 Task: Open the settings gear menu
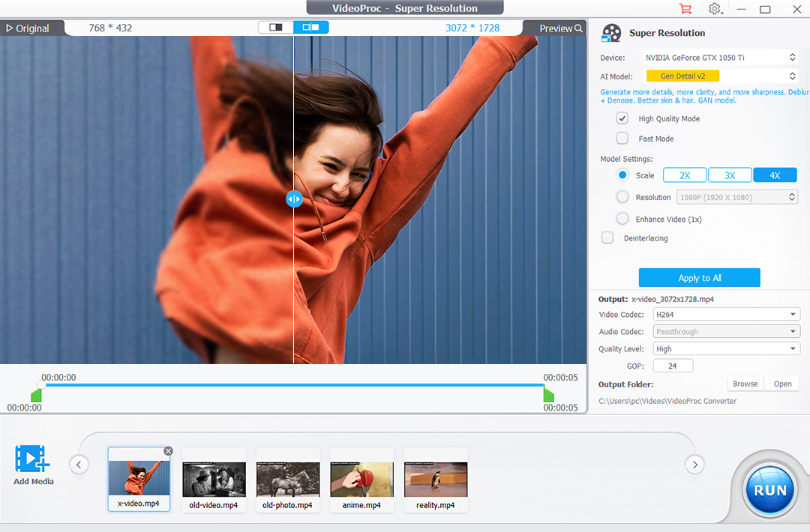[x=715, y=9]
